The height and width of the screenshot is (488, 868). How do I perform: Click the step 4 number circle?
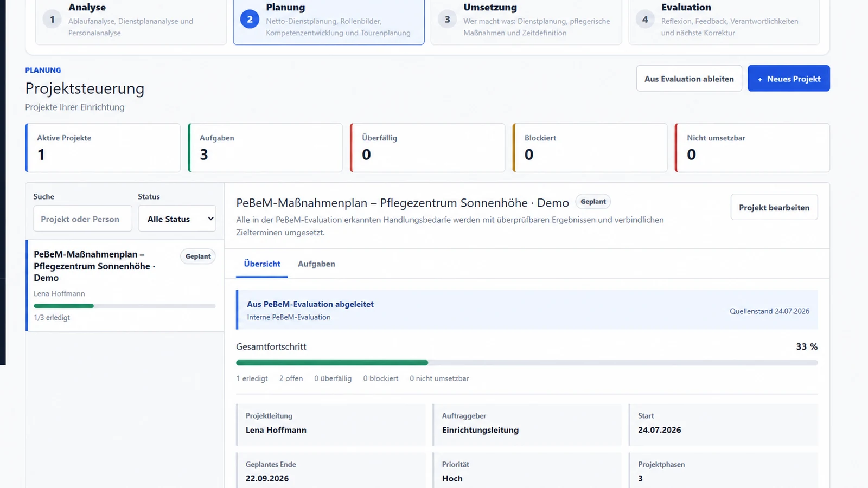point(645,20)
